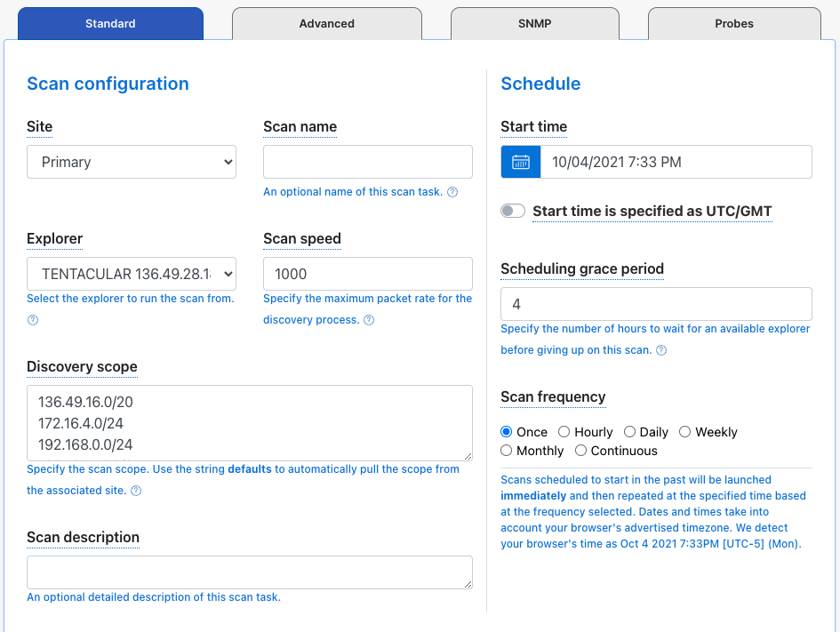This screenshot has height=632, width=840.
Task: Click in the Scan name field
Action: (367, 161)
